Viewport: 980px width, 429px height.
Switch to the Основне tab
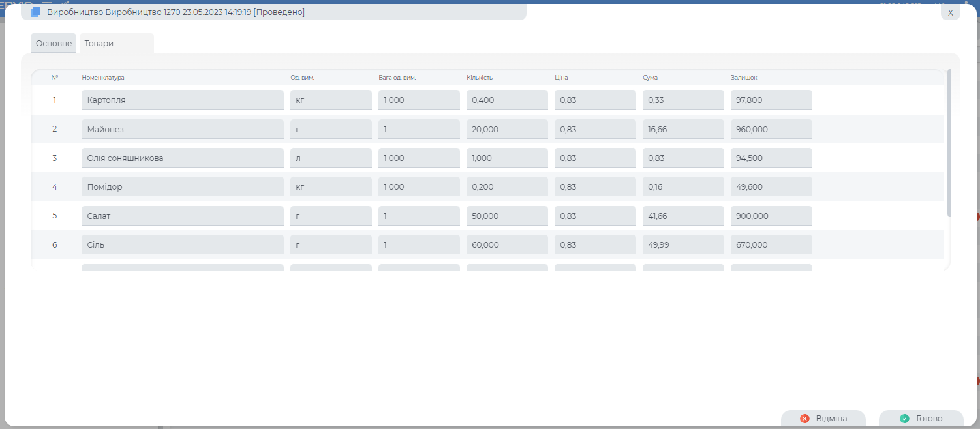tap(54, 43)
